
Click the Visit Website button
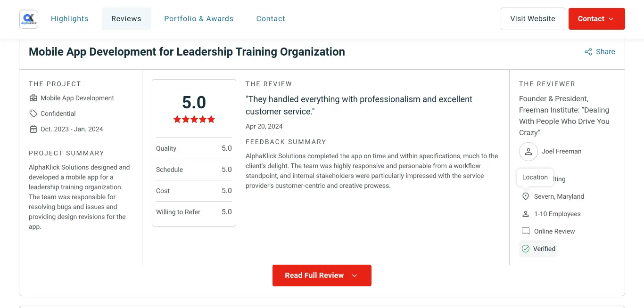tap(533, 19)
